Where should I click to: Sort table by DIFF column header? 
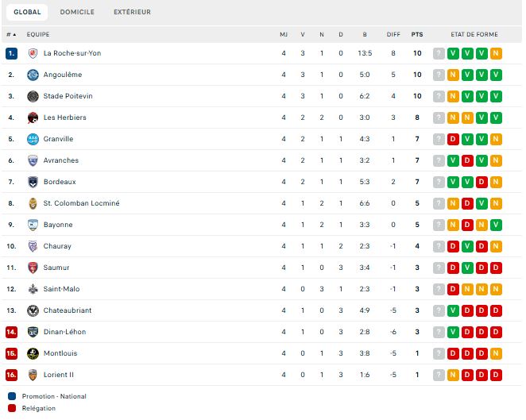coord(393,34)
